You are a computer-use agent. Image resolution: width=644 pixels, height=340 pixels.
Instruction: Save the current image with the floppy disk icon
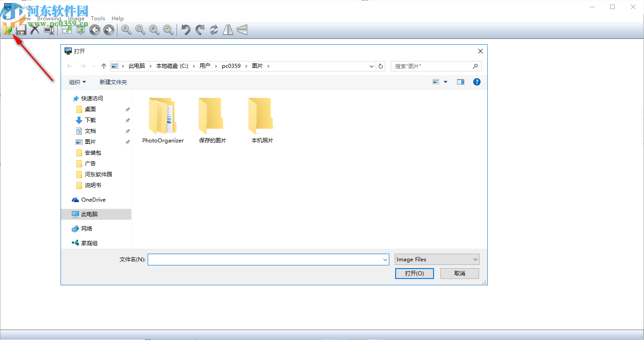click(x=21, y=29)
